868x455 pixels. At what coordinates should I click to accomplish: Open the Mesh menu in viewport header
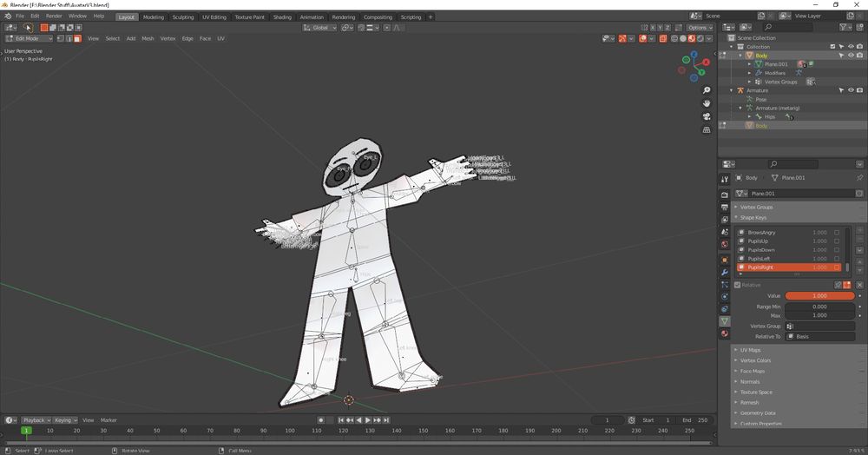click(x=148, y=39)
